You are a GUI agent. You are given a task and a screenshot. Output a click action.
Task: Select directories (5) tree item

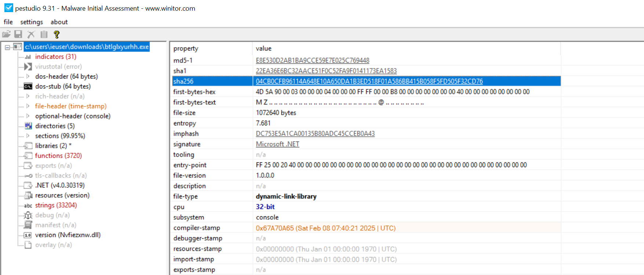[55, 126]
